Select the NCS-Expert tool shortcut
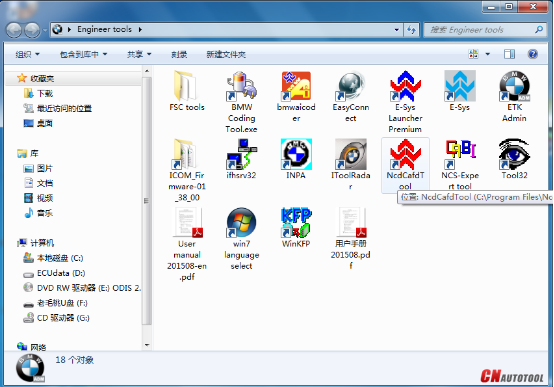This screenshot has width=554, height=387. 460,165
